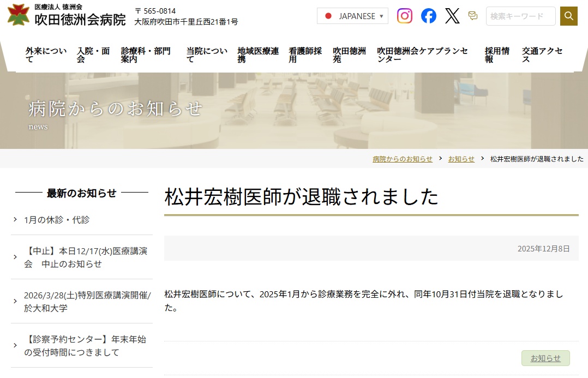Click the arrow beside 1月の休診・代診

(x=15, y=220)
